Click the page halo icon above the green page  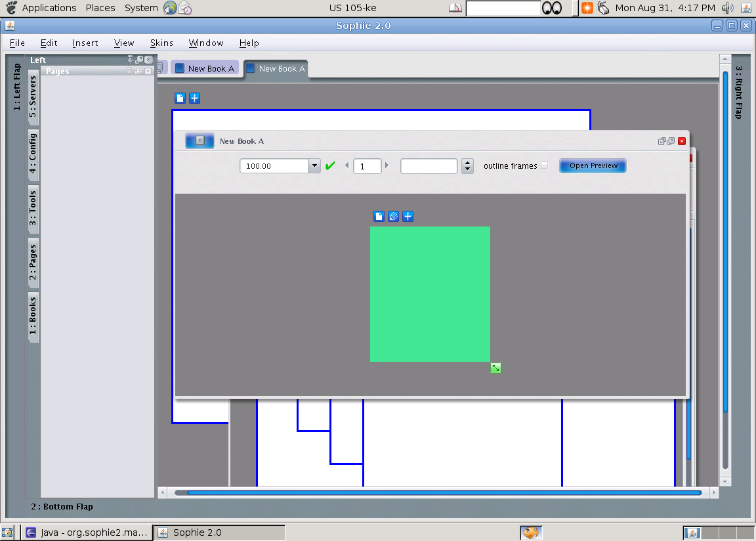(x=379, y=217)
